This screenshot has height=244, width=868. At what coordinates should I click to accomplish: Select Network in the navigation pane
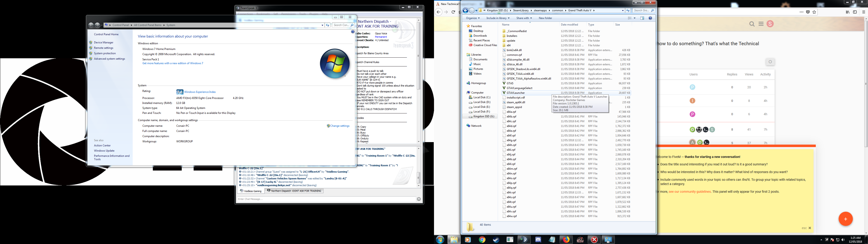pyautogui.click(x=476, y=126)
